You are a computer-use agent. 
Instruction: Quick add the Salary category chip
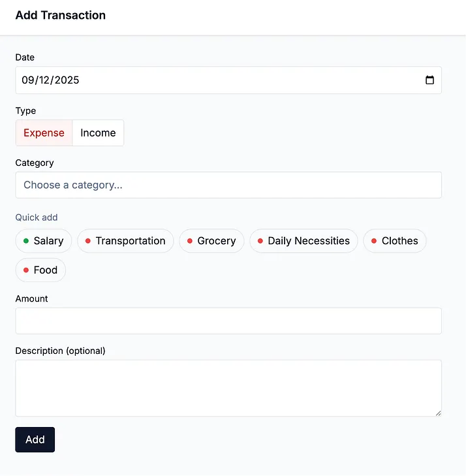(x=43, y=241)
